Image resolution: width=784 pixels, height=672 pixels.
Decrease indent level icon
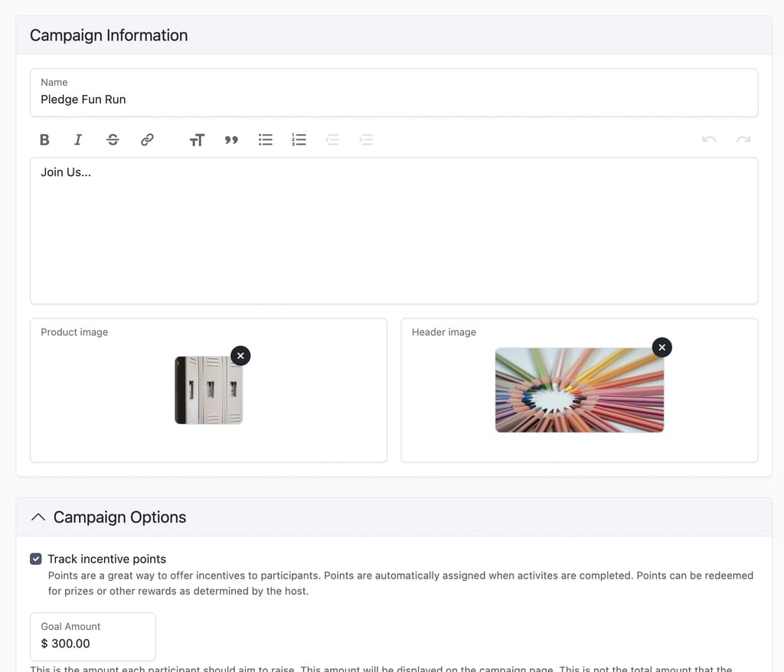332,139
